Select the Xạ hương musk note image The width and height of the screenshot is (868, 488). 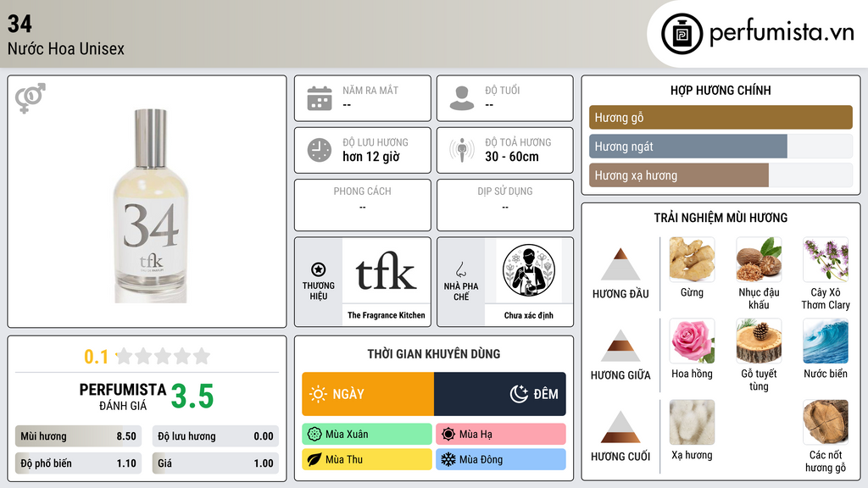click(x=692, y=422)
